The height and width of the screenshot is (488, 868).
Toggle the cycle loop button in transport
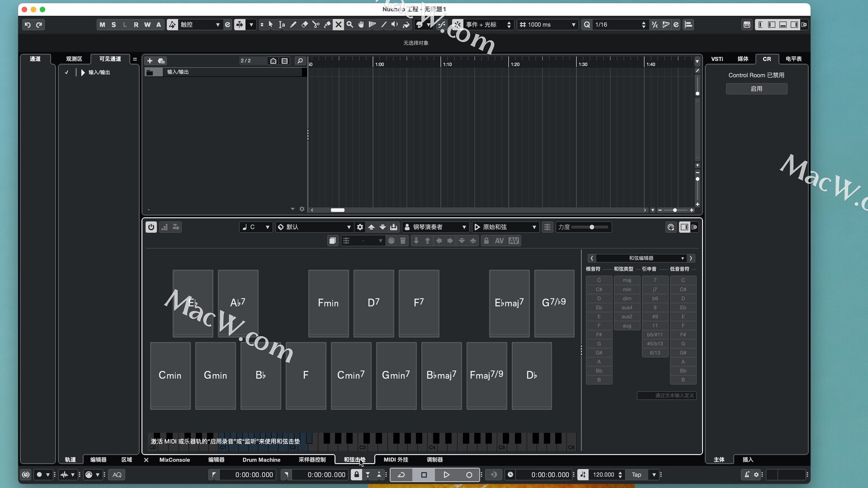(401, 474)
